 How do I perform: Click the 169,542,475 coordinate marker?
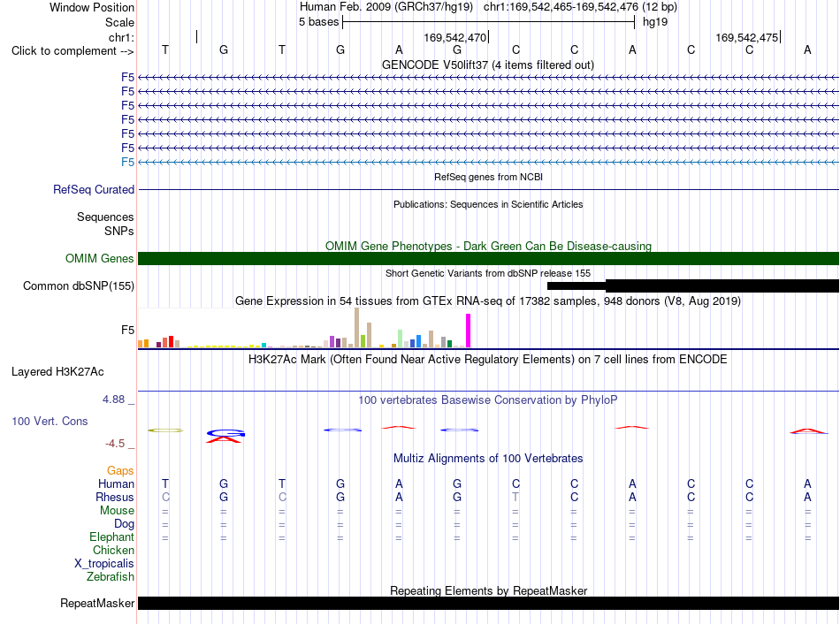[747, 37]
